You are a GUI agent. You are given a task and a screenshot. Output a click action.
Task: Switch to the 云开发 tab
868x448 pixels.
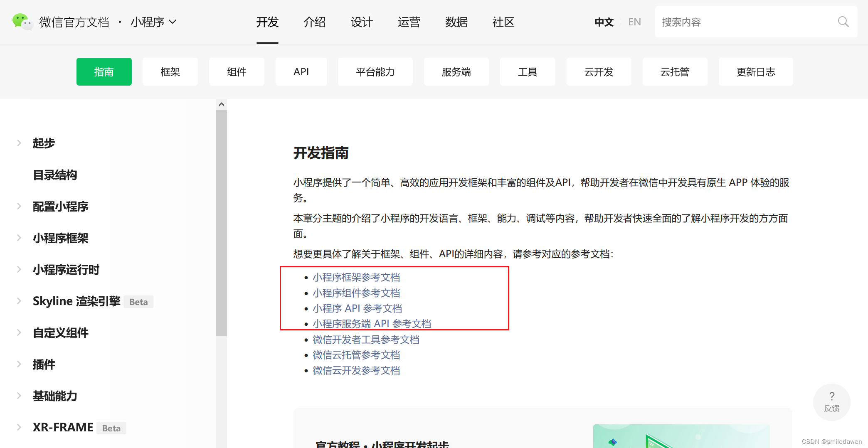(599, 72)
